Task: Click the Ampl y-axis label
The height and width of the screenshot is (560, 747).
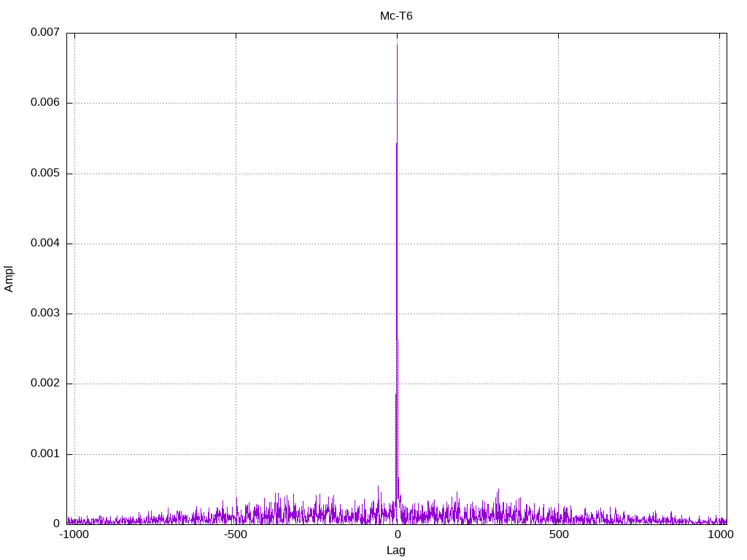Action: coord(9,279)
